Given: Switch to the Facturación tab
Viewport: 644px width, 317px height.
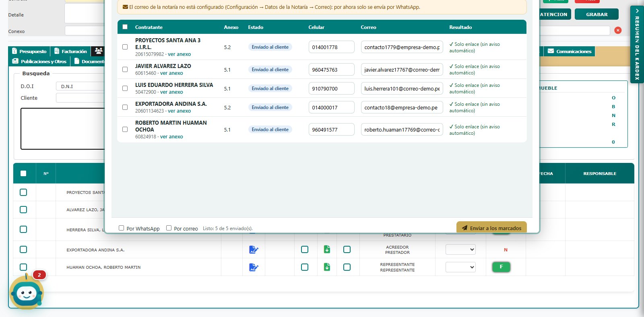Looking at the screenshot, I should tap(70, 51).
